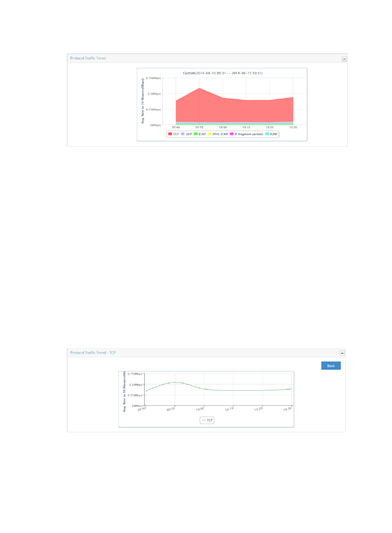Viewport: 392px width, 533px height.
Task: Click the Back button
Action: (x=331, y=366)
